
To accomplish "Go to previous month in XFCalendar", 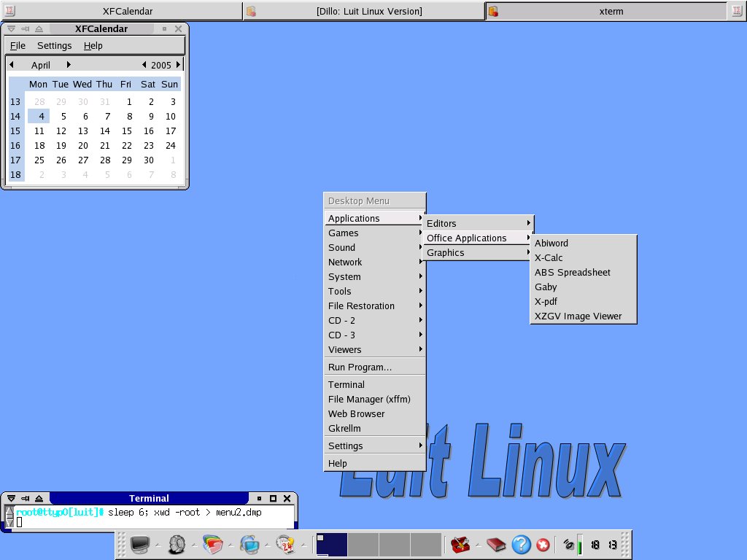I will [12, 64].
